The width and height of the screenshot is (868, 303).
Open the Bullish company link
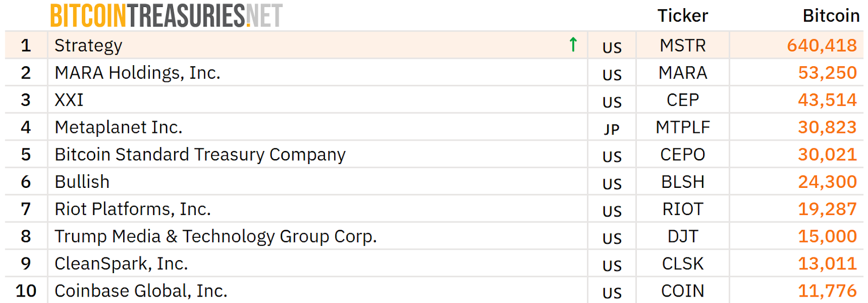pyautogui.click(x=82, y=182)
